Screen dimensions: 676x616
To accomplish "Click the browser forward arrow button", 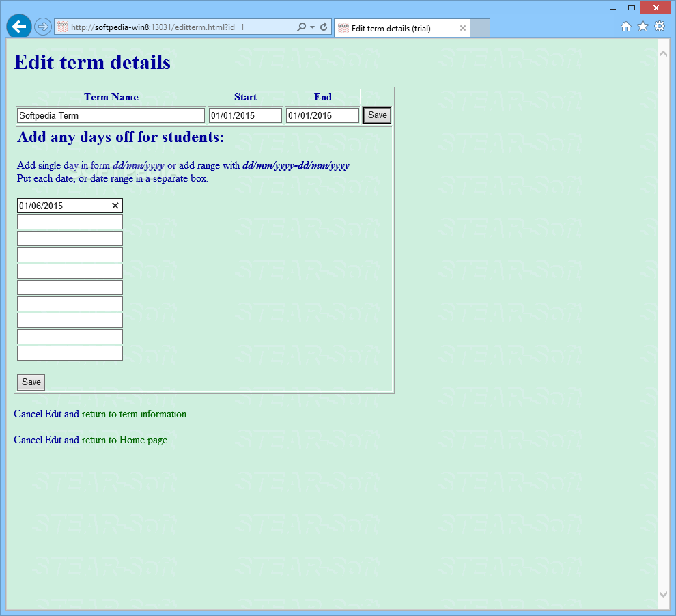I will (42, 27).
